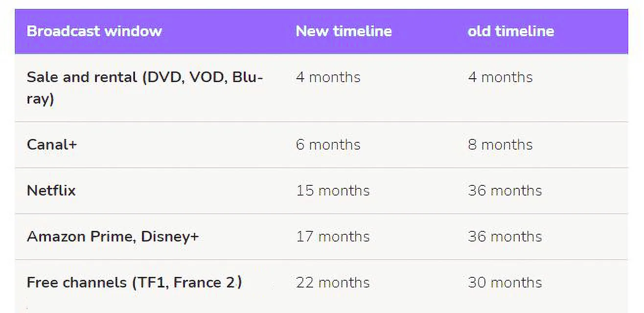Image resolution: width=644 pixels, height=313 pixels.
Task: Click the 'Amazon Prime' text
Action: click(x=80, y=237)
